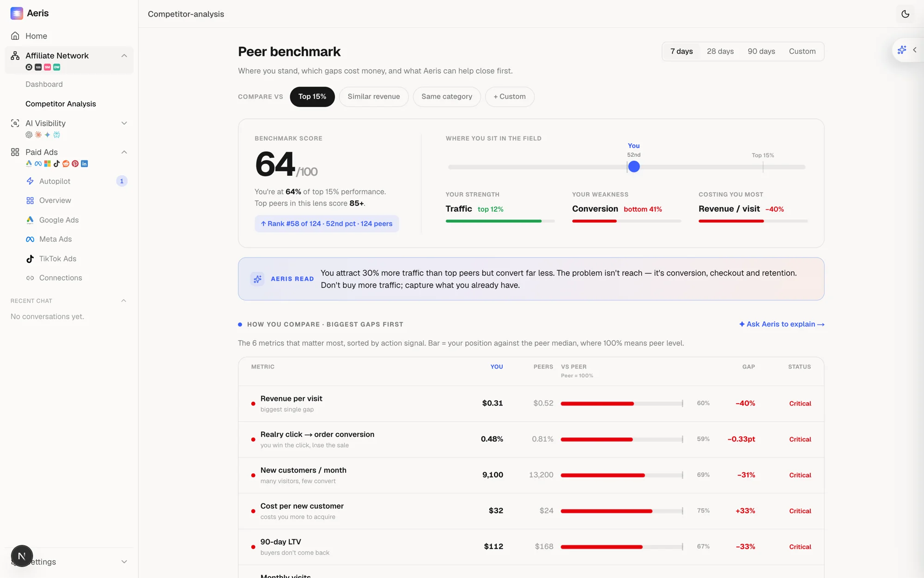Select the Top 15% comparison pill

pyautogui.click(x=312, y=97)
